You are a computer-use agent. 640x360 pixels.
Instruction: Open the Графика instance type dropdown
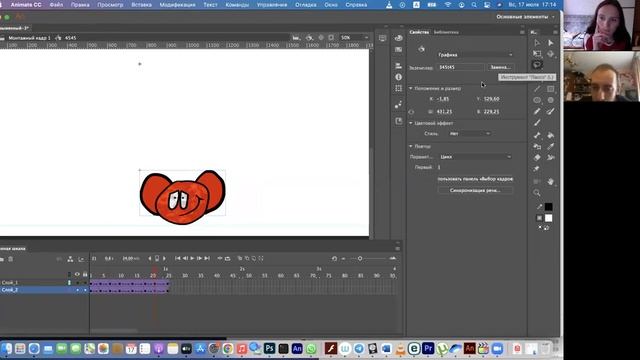475,55
